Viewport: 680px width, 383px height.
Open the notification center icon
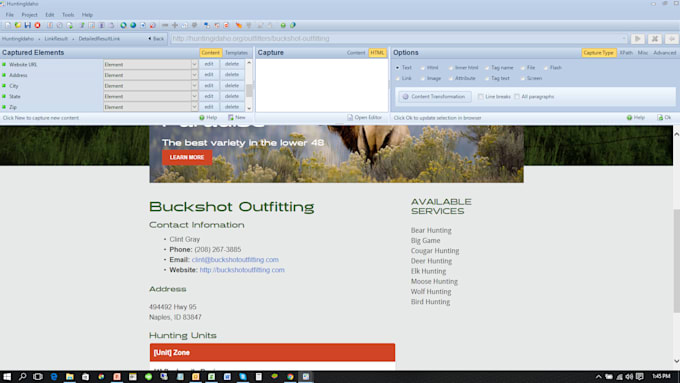[640, 376]
